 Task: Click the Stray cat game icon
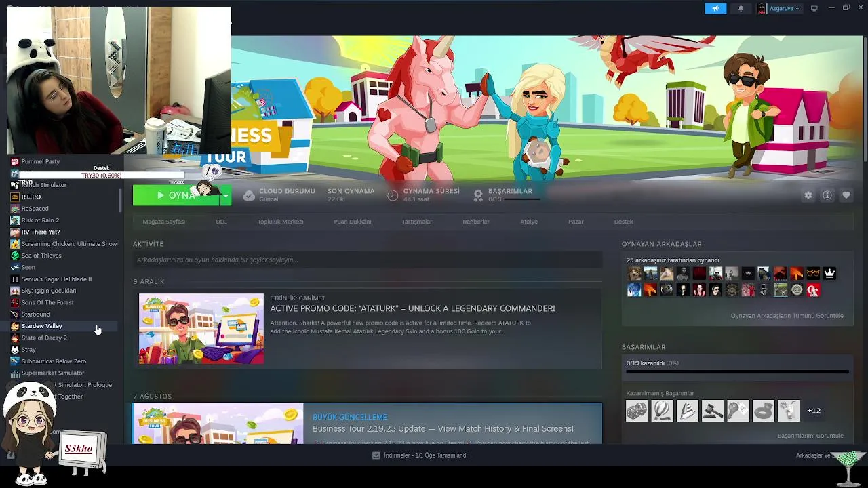(15, 350)
